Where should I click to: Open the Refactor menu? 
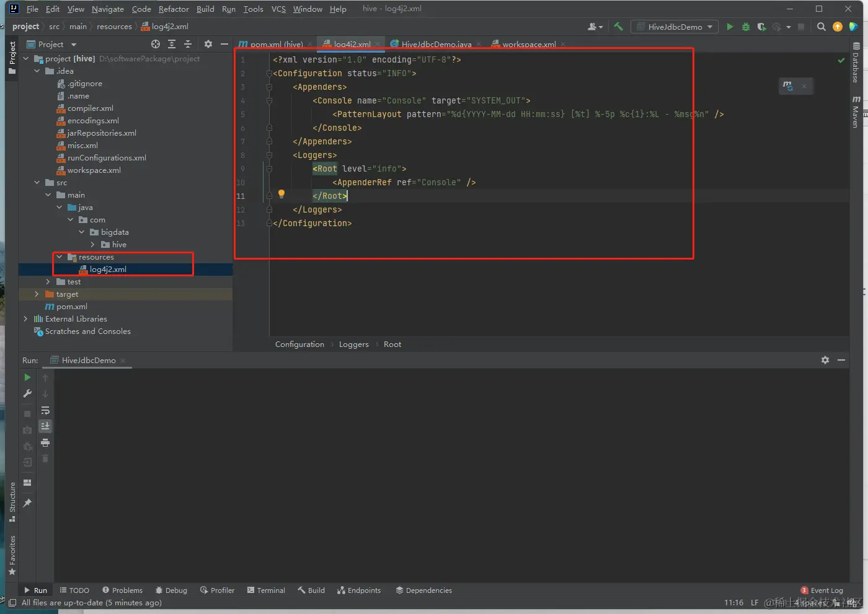pos(174,9)
